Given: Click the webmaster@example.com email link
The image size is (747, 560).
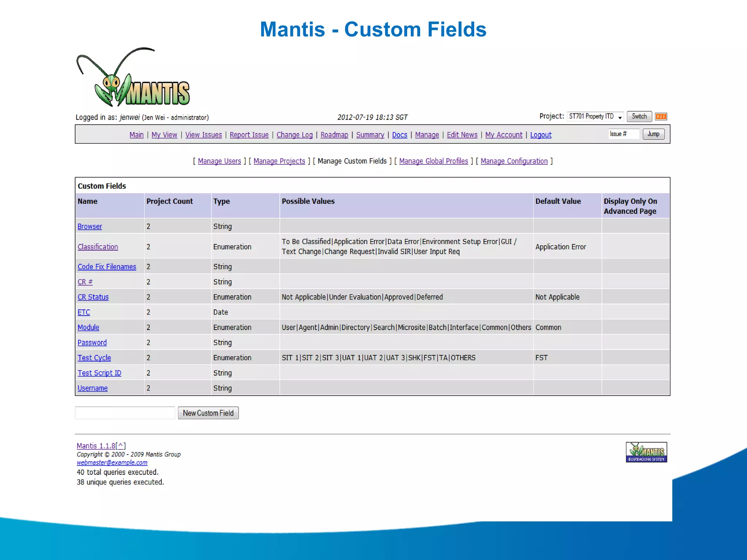Looking at the screenshot, I should point(112,463).
